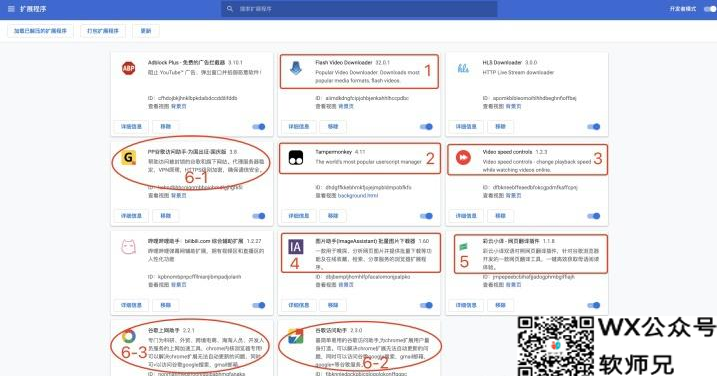Click the 哔哩哔哩助手 icon

point(128,247)
